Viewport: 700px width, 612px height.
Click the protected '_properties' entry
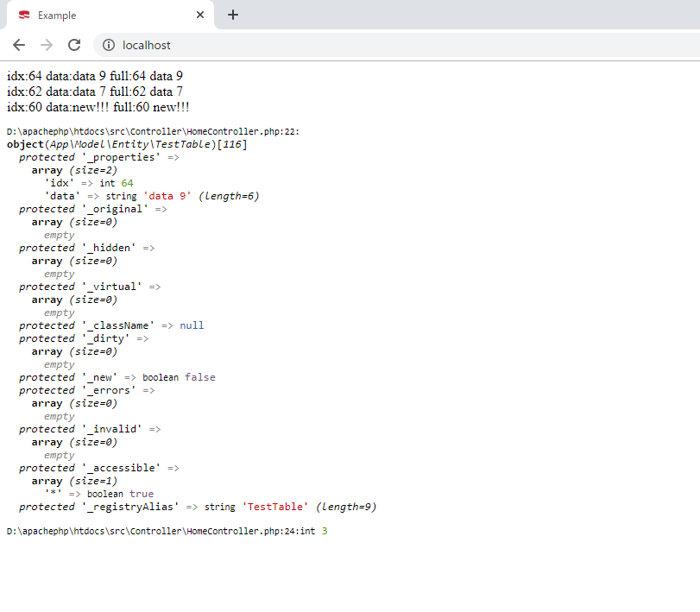click(98, 157)
